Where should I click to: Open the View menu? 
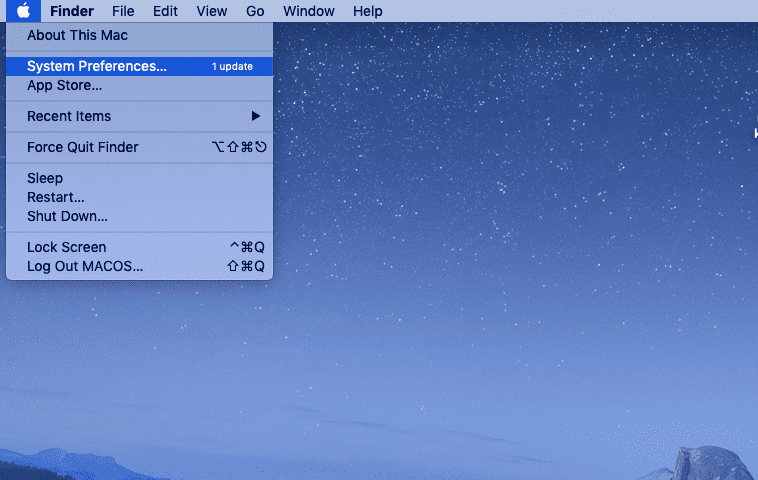coord(211,11)
